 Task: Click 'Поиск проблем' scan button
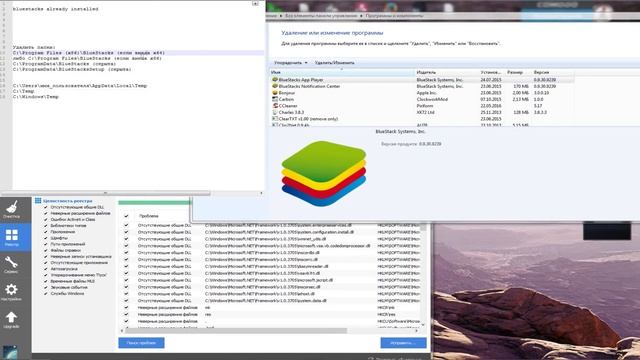(141, 343)
